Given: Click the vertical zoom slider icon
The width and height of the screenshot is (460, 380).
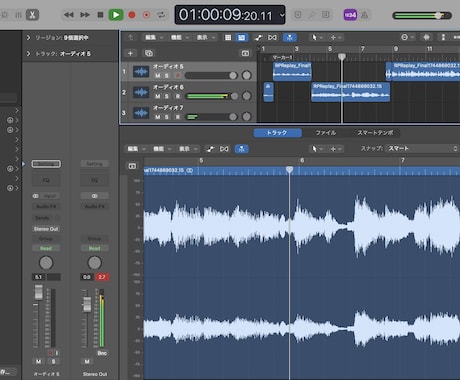Looking at the screenshot, I should pos(443,37).
